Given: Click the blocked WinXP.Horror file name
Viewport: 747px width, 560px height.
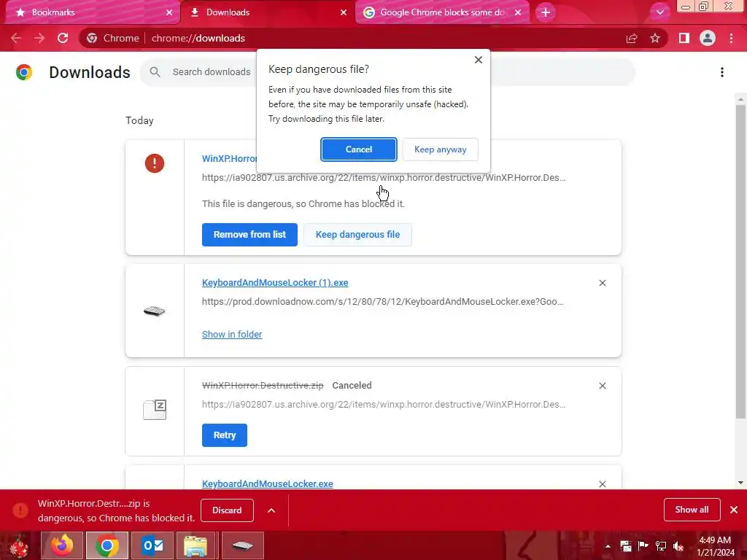Looking at the screenshot, I should 229,158.
